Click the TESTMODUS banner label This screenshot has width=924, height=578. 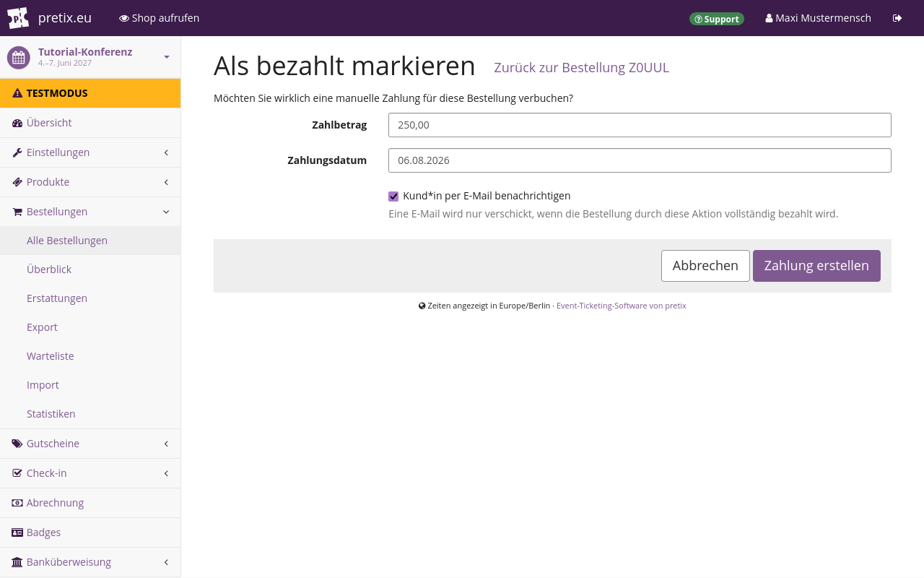point(57,93)
